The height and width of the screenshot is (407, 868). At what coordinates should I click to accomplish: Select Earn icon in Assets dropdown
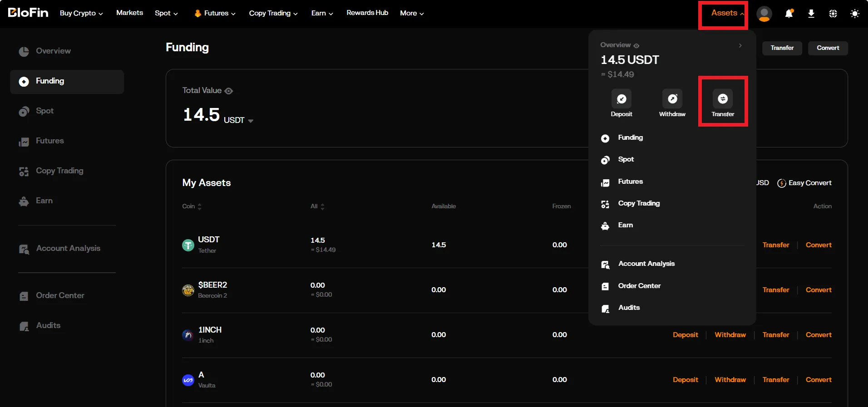605,226
